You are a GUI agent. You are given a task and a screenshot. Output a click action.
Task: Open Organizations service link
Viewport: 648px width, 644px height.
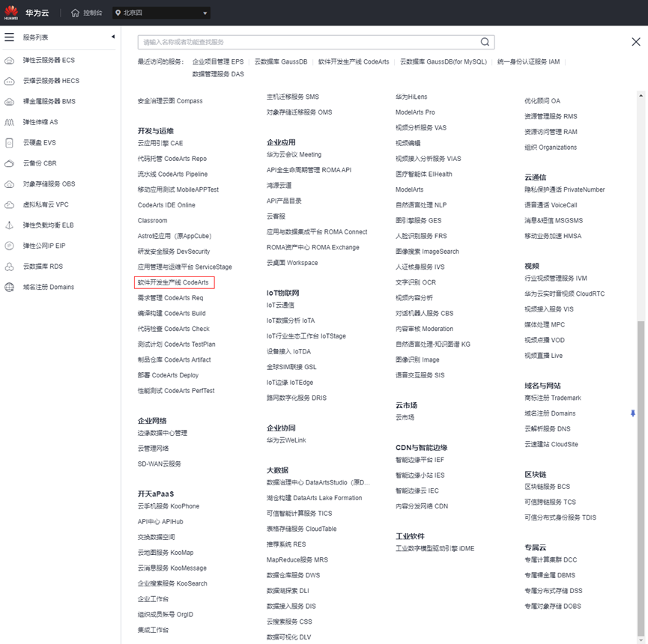pos(551,148)
